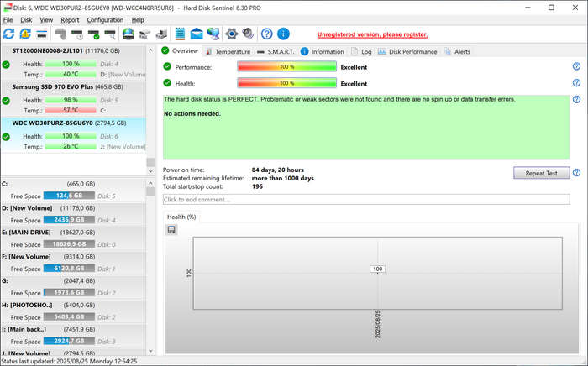
Task: Switch to the Overview tab
Action: click(180, 51)
